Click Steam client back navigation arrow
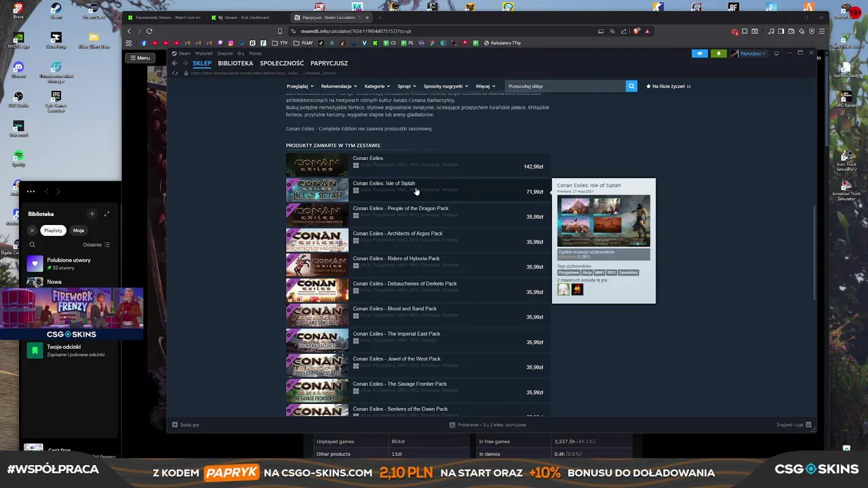 click(x=174, y=63)
